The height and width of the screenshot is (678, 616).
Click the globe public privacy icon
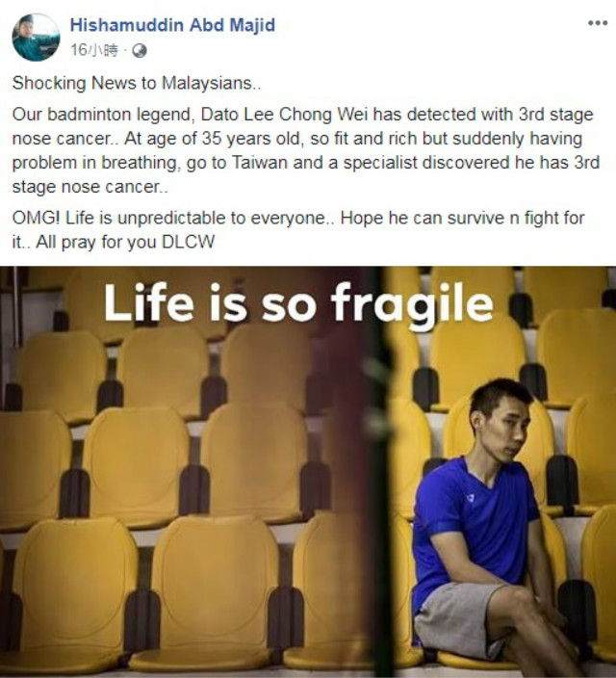[x=140, y=51]
